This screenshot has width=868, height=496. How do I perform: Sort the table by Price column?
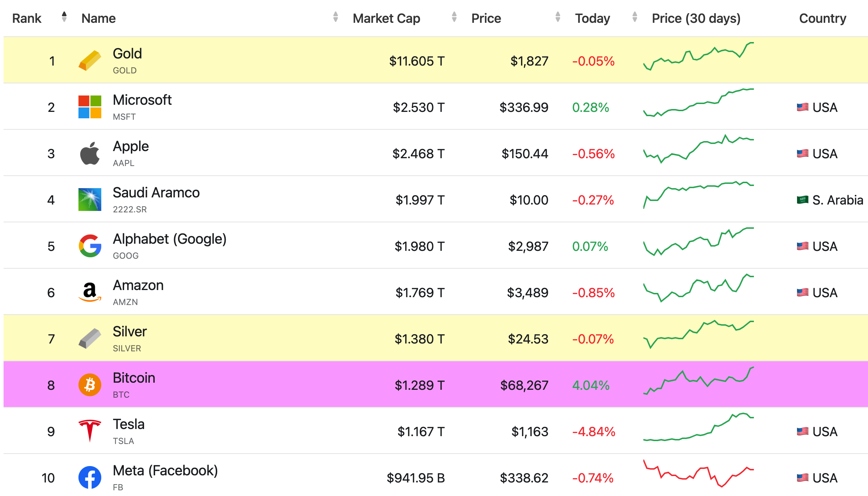pyautogui.click(x=486, y=18)
